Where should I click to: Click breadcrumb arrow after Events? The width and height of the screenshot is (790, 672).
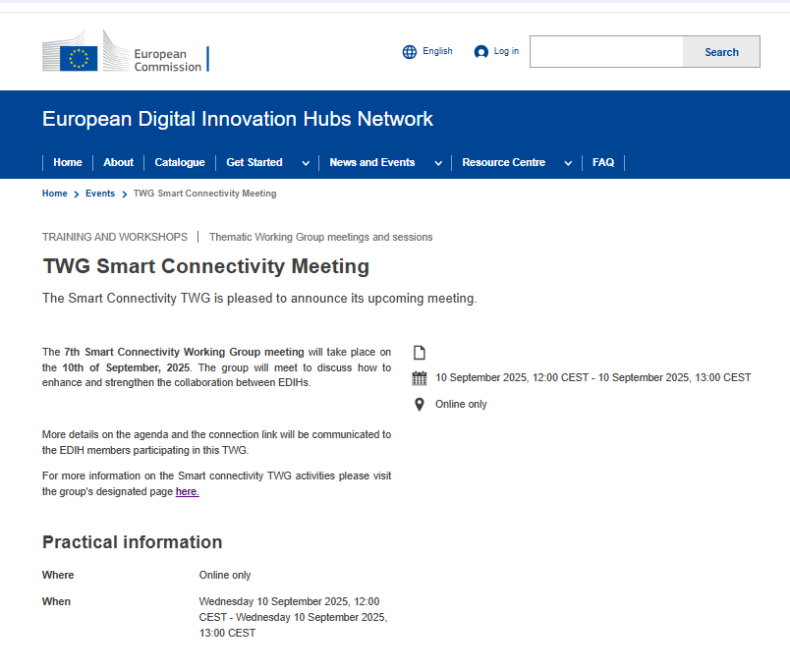[124, 195]
